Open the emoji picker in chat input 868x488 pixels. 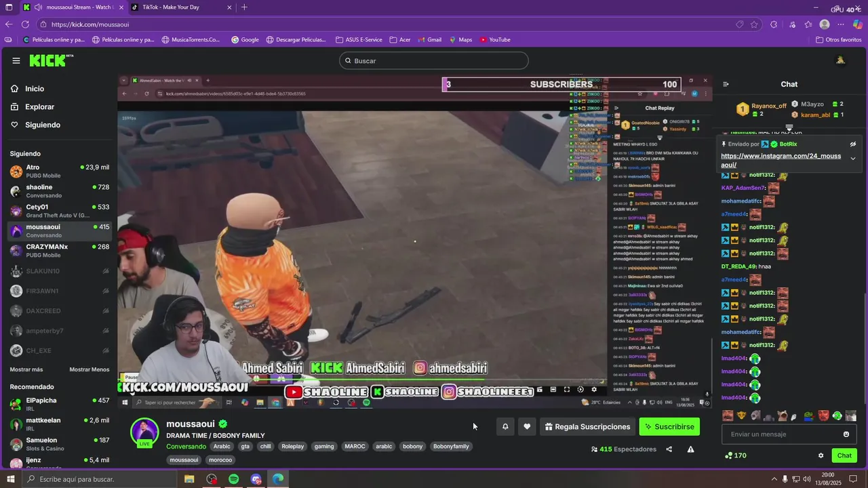[x=846, y=434]
